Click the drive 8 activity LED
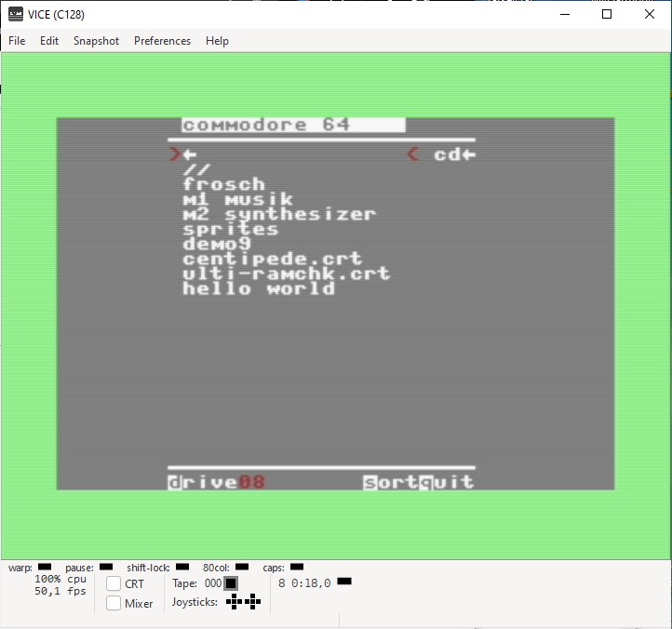 tap(344, 581)
